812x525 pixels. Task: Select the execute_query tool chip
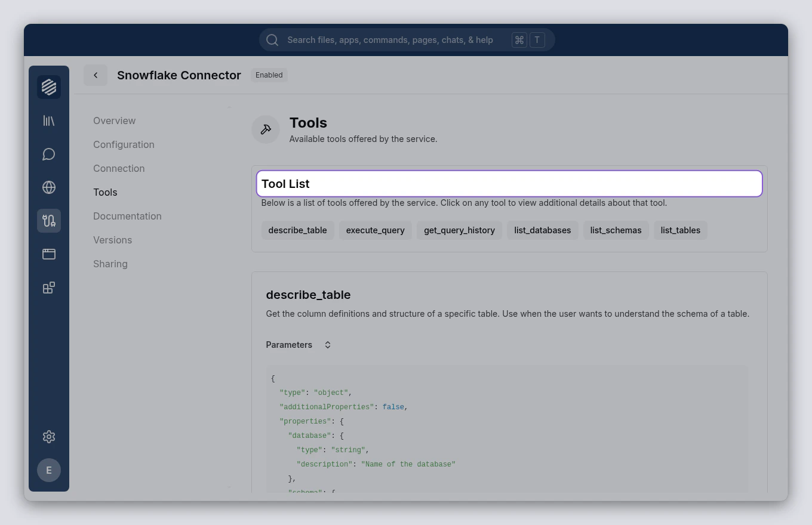(x=375, y=230)
